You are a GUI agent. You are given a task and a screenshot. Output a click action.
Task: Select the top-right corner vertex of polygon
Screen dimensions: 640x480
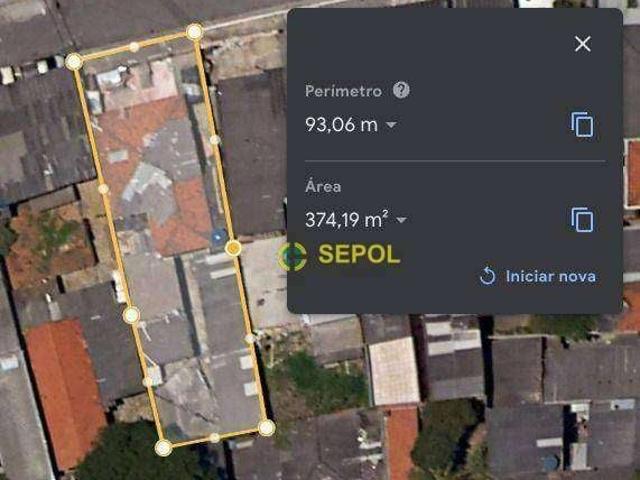pos(194,31)
